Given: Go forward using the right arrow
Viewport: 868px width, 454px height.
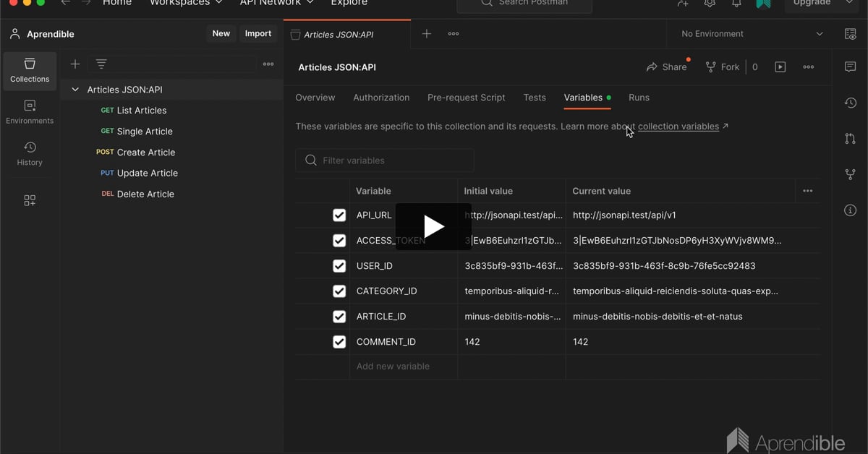Looking at the screenshot, I should click(x=86, y=3).
